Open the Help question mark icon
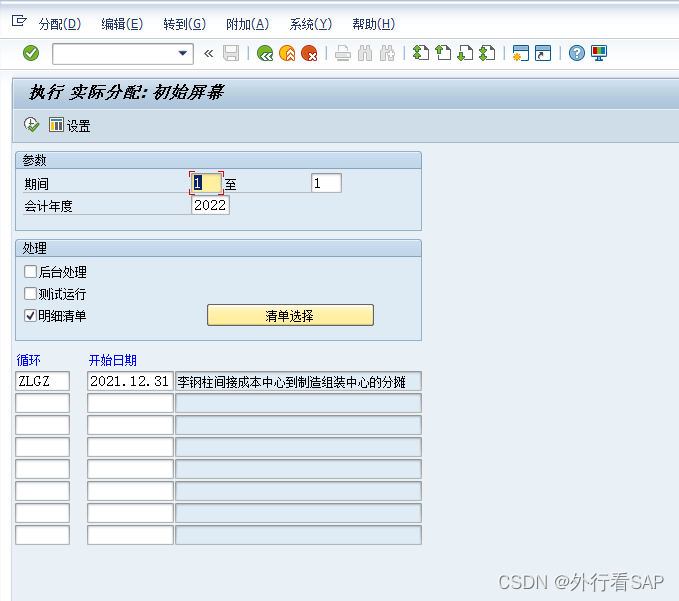Viewport: 679px width, 601px height. pos(577,53)
